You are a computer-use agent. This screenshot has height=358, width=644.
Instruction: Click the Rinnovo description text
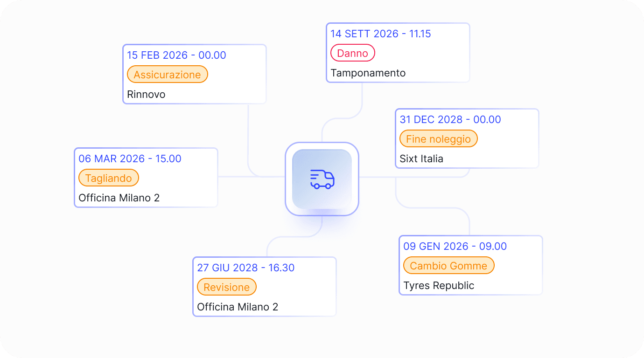pyautogui.click(x=146, y=95)
